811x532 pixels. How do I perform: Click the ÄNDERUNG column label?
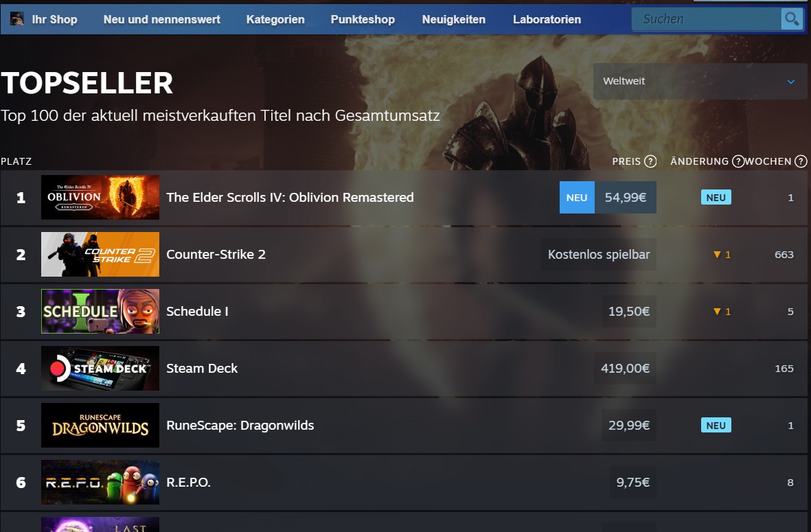699,161
